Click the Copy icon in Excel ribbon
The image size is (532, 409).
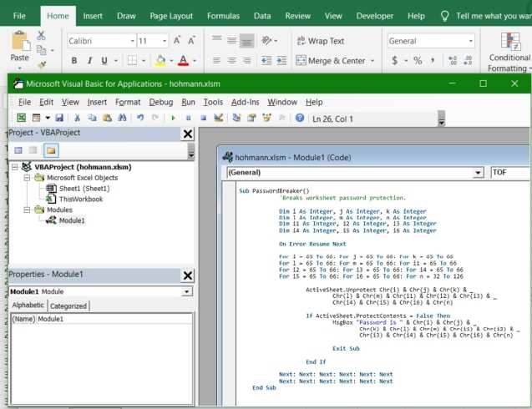(42, 50)
